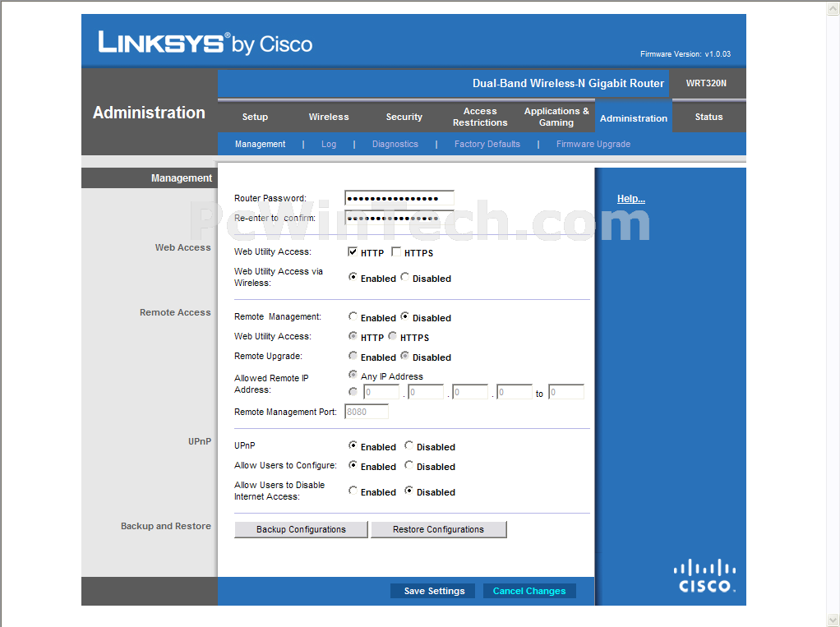Set UPnP to Disabled

pyautogui.click(x=408, y=445)
